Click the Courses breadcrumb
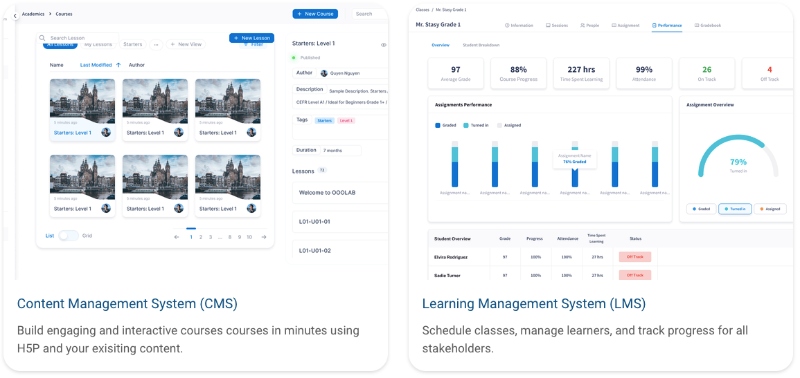The width and height of the screenshot is (800, 378). point(64,14)
